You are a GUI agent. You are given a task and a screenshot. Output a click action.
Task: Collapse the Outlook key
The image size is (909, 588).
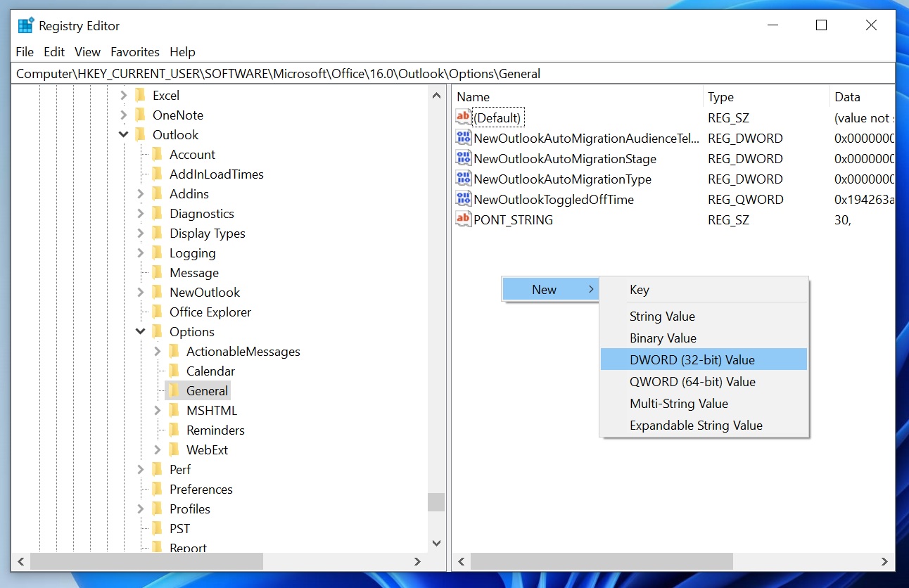point(124,135)
